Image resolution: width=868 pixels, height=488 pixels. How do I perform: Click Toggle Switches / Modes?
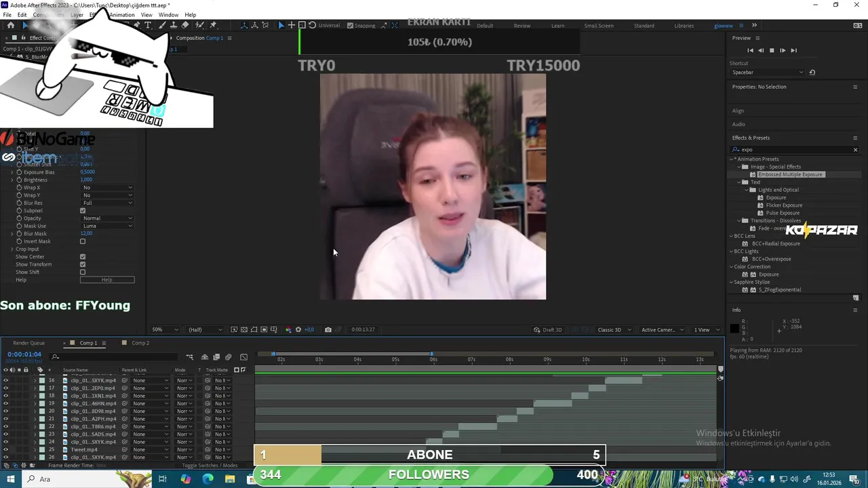click(210, 466)
